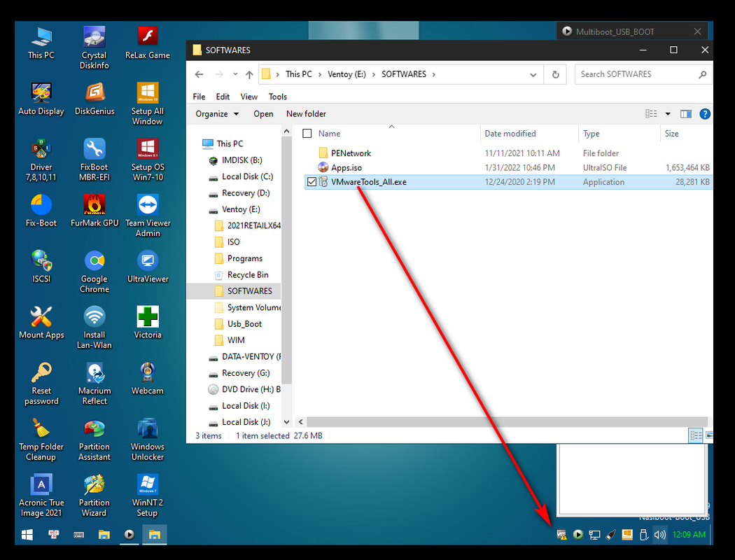735x560 pixels.
Task: Select DVD Drive (H:) in navigation tree
Action: coord(251,389)
